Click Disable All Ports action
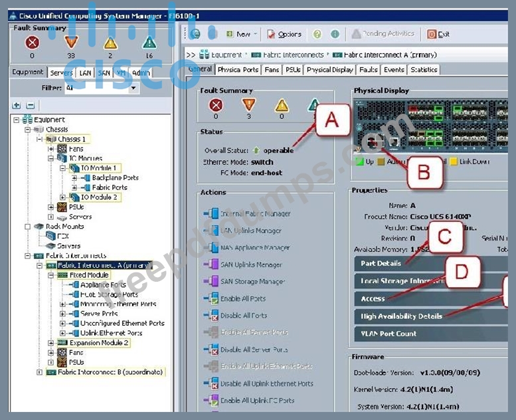 pos(235,315)
